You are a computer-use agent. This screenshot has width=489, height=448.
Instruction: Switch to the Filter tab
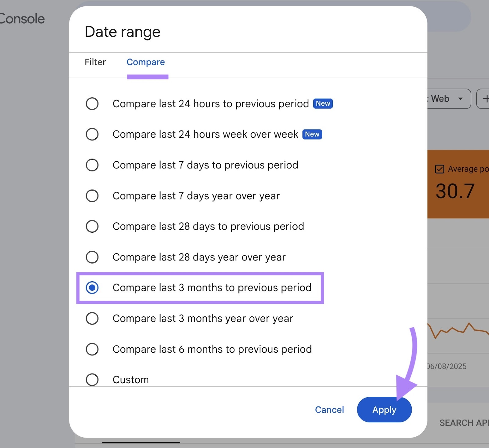pos(95,62)
